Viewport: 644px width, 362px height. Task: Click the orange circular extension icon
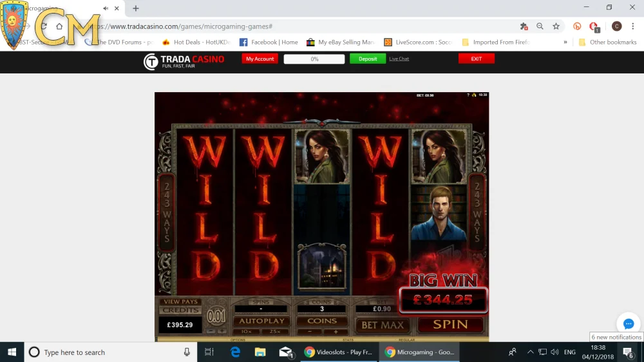pyautogui.click(x=577, y=26)
